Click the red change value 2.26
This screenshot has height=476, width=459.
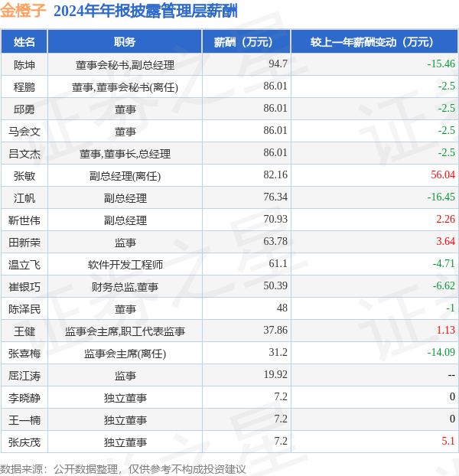point(446,219)
